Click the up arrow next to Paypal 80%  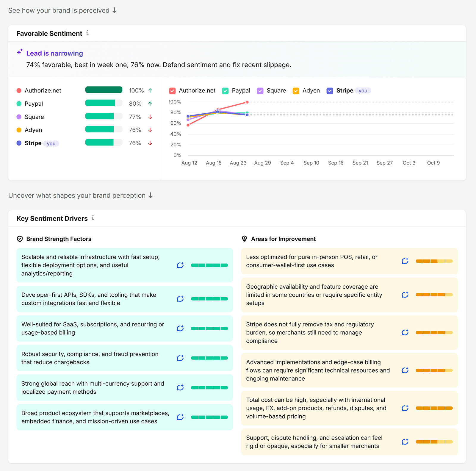[150, 104]
